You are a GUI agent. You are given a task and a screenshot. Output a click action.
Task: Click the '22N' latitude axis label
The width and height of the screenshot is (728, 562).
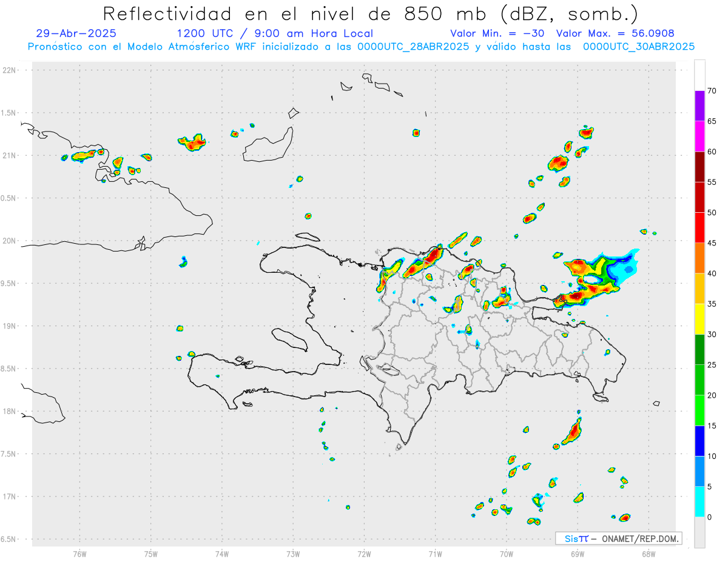coord(10,70)
